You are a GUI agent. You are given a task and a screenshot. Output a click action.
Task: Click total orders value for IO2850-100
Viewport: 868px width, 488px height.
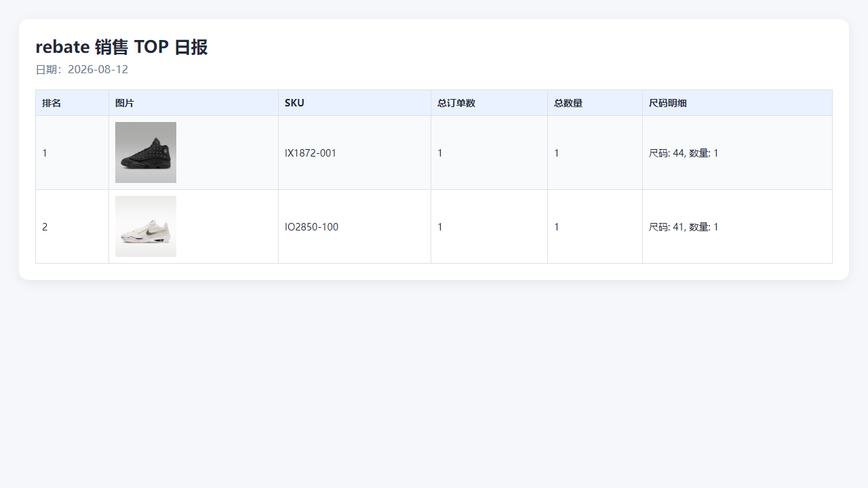pos(440,227)
